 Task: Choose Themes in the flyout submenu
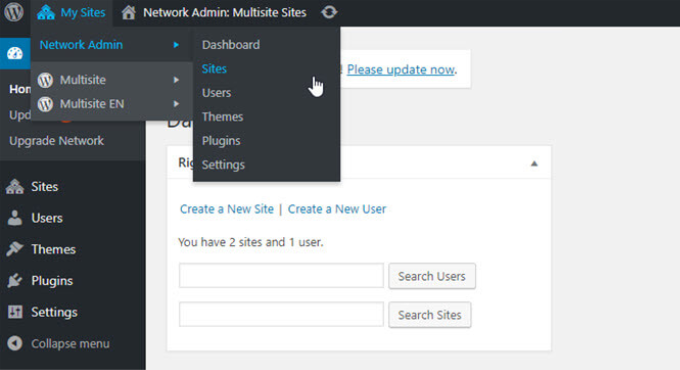(x=222, y=117)
